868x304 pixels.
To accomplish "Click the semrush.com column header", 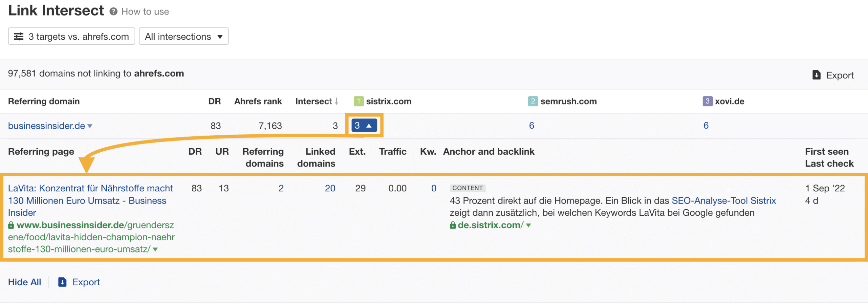I will pos(568,101).
